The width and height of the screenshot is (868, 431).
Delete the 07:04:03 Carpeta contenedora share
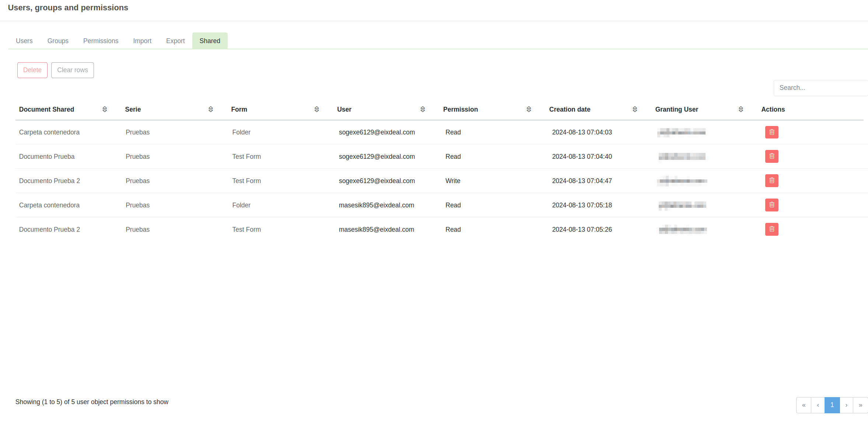tap(771, 132)
